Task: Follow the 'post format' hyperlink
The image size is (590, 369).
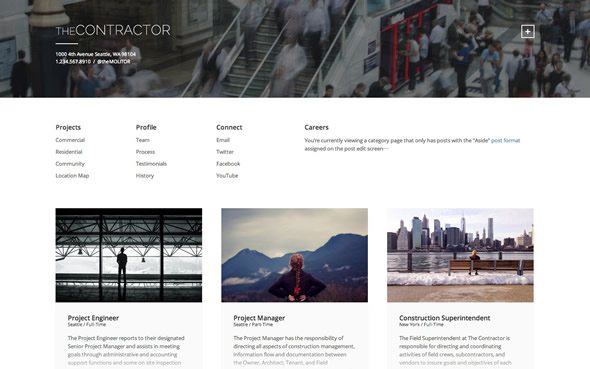Action: 505,141
